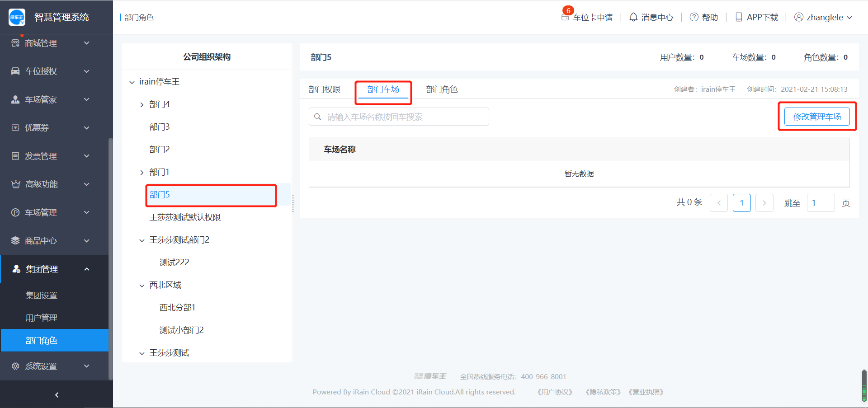
Task: Select 测试222 in the organization tree
Action: pos(175,263)
